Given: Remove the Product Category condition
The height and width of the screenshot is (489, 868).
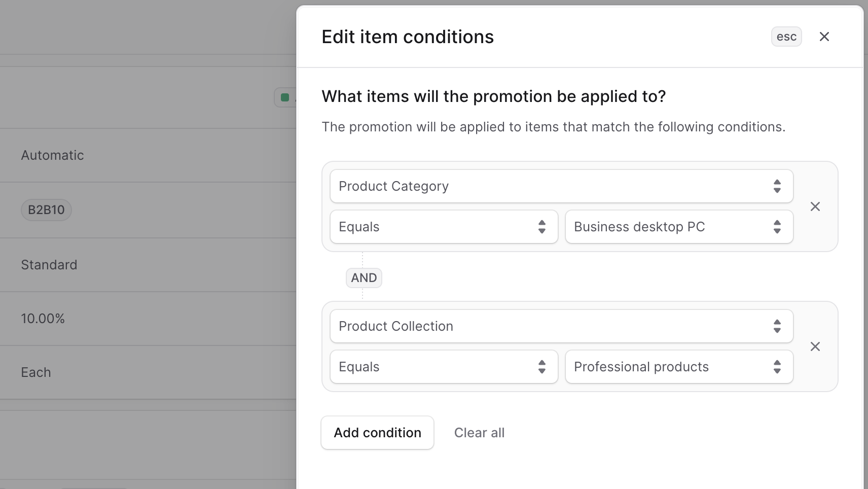Looking at the screenshot, I should tap(815, 206).
